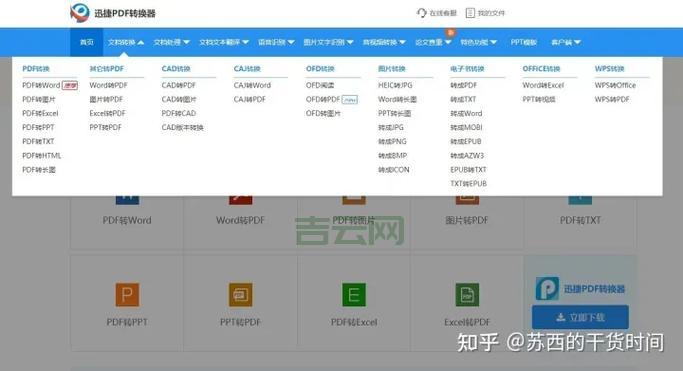Expand the 文档文本翻译 nav dropdown
Image resolution: width=683 pixels, height=371 pixels.
coord(223,42)
